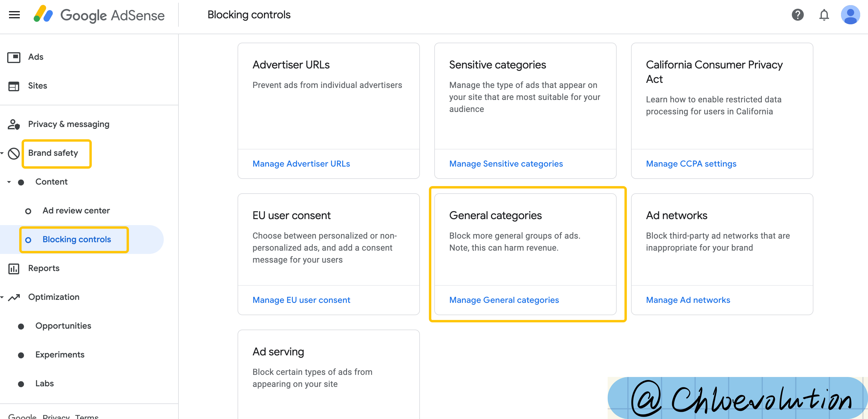
Task: Click Manage Advertiser URLs link
Action: (x=301, y=164)
